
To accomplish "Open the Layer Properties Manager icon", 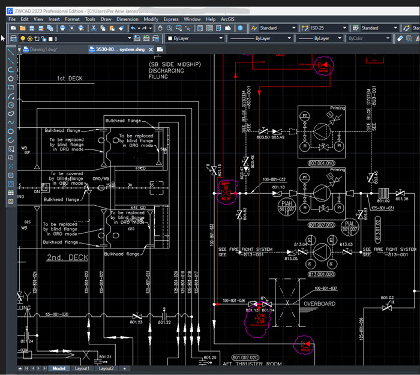I will [x=13, y=39].
